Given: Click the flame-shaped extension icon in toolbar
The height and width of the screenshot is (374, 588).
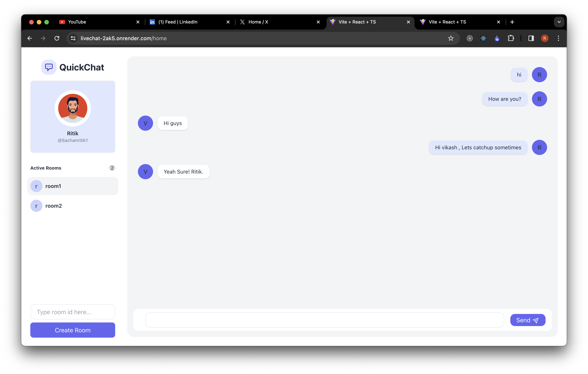Looking at the screenshot, I should coord(497,38).
